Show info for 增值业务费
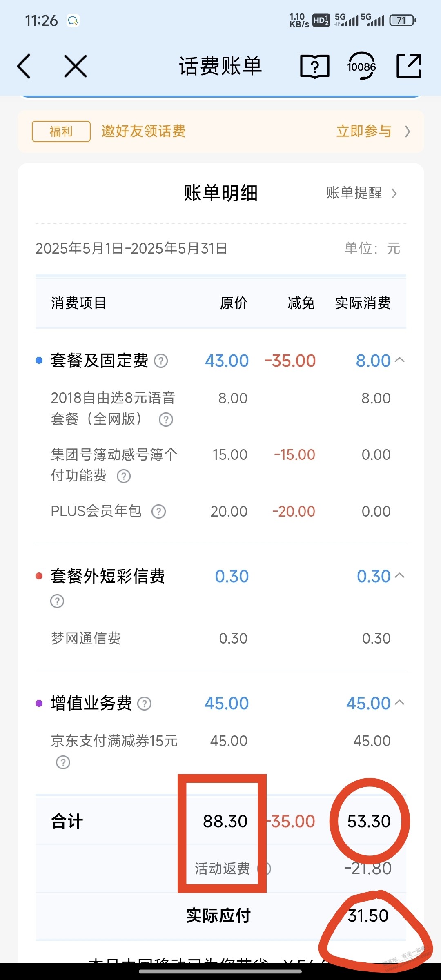The height and width of the screenshot is (980, 441). 145,704
